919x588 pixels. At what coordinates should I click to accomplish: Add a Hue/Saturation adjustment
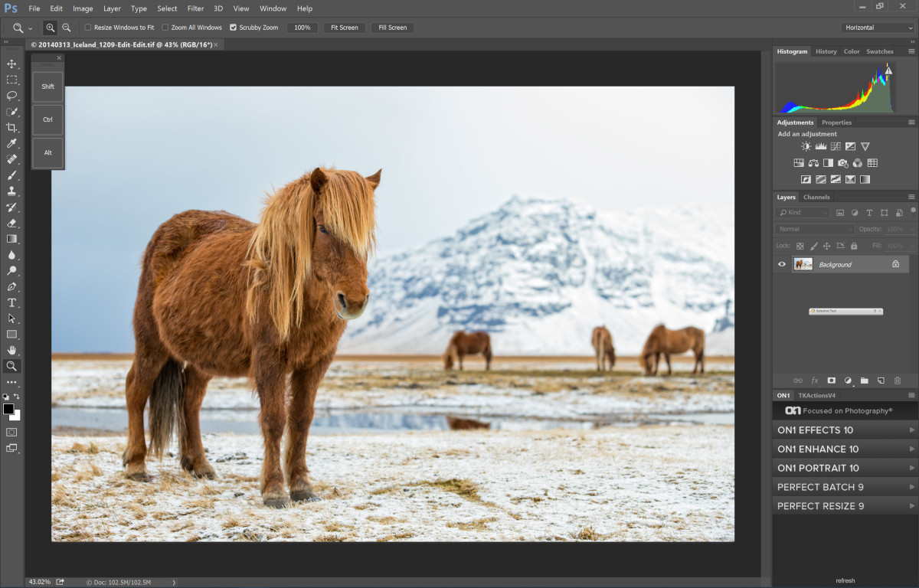click(x=799, y=162)
